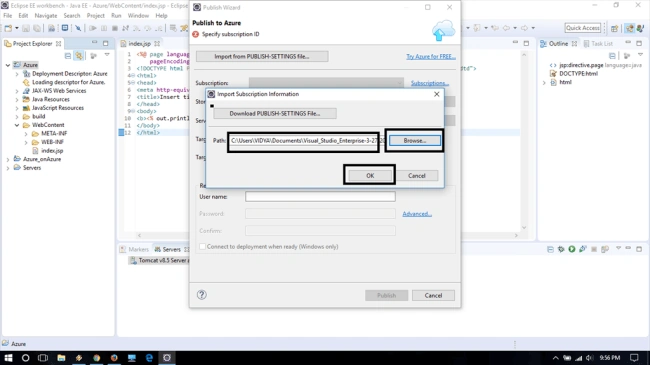The width and height of the screenshot is (650, 365).
Task: Open the Project menu
Action: click(95, 15)
